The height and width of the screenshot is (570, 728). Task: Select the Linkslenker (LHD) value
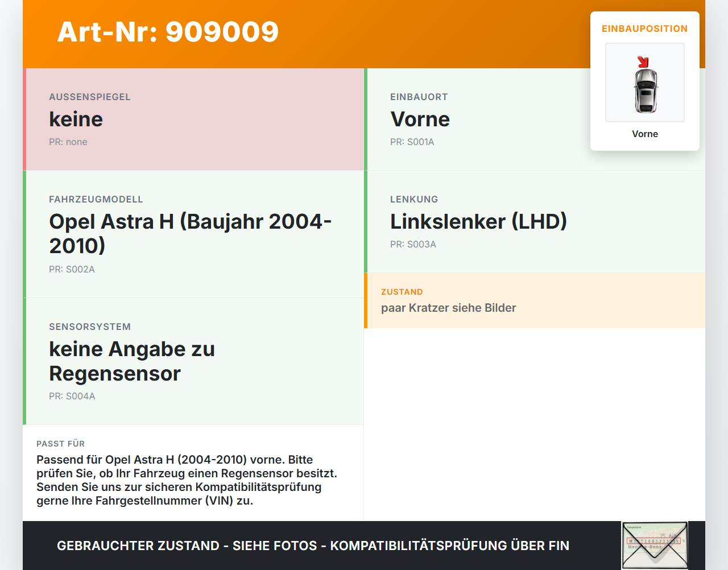pyautogui.click(x=479, y=221)
